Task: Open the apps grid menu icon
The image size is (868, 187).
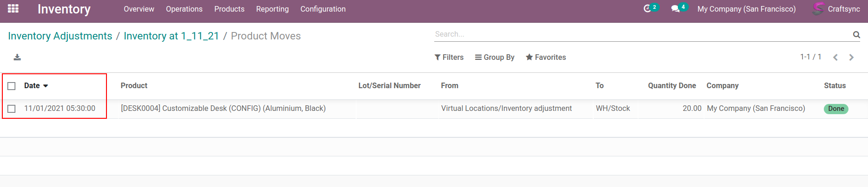Action: coord(13,9)
